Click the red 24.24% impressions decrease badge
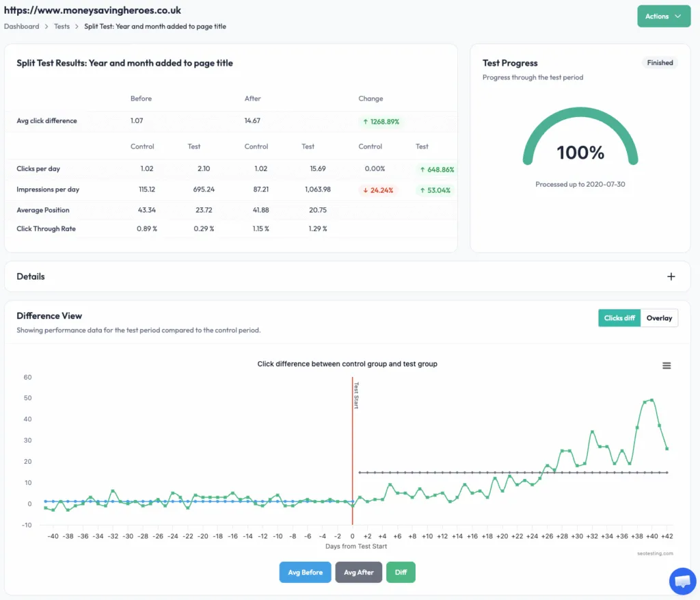700x600 pixels. (x=377, y=191)
